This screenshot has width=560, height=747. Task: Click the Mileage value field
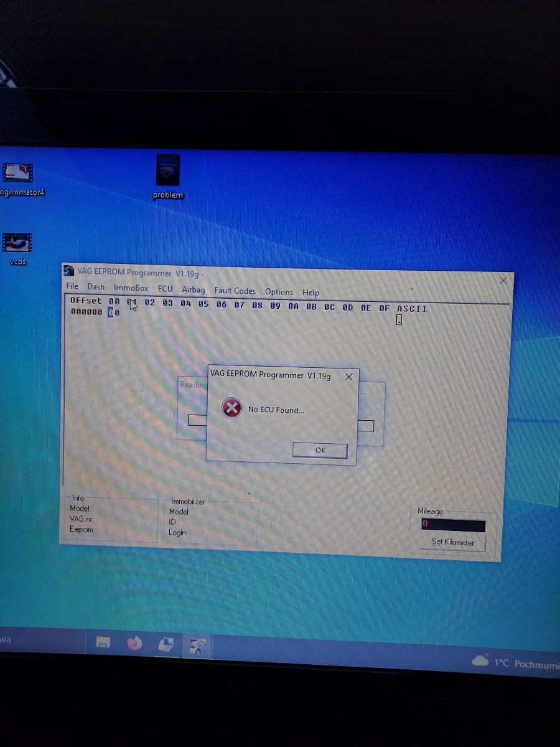(x=452, y=524)
